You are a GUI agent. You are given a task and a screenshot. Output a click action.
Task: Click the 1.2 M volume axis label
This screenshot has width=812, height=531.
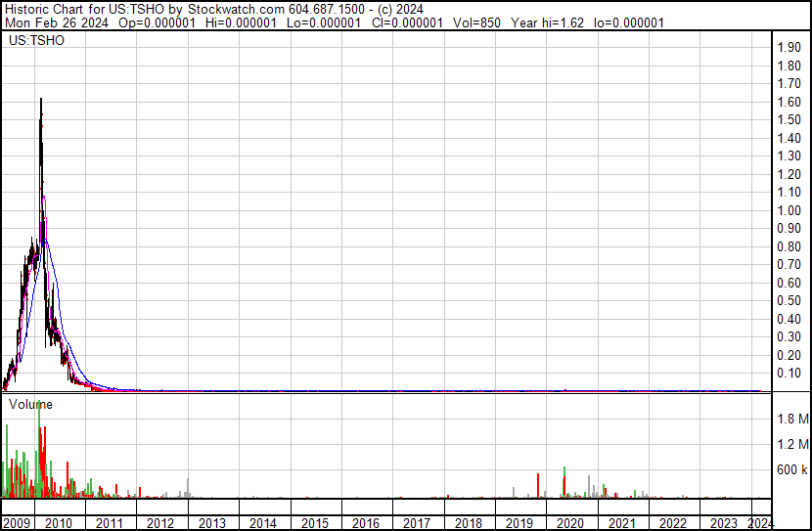792,444
